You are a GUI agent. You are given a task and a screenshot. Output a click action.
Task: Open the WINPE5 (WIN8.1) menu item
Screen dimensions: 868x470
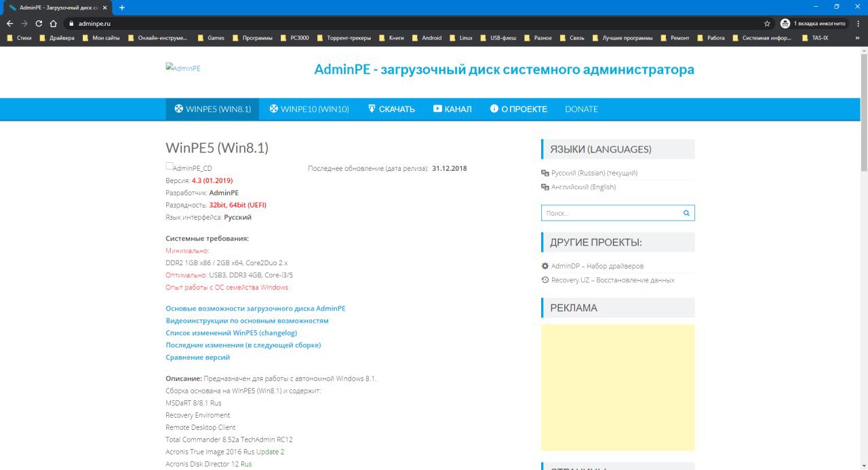(x=212, y=109)
